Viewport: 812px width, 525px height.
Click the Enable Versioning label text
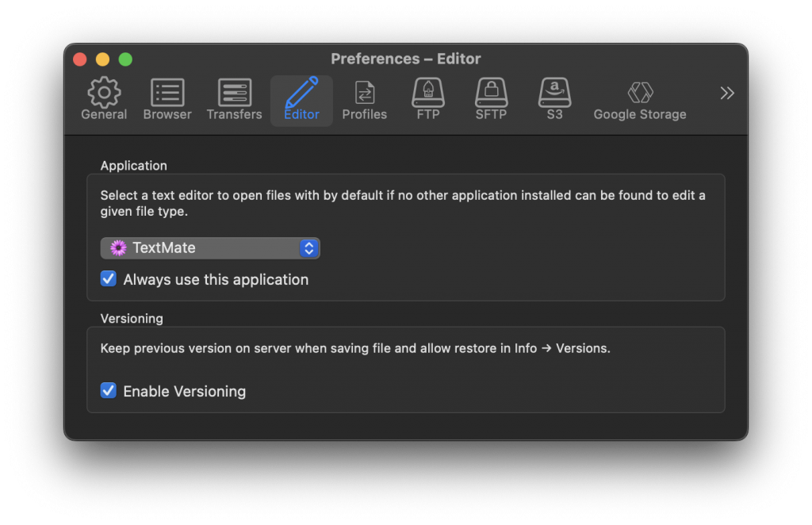point(184,392)
